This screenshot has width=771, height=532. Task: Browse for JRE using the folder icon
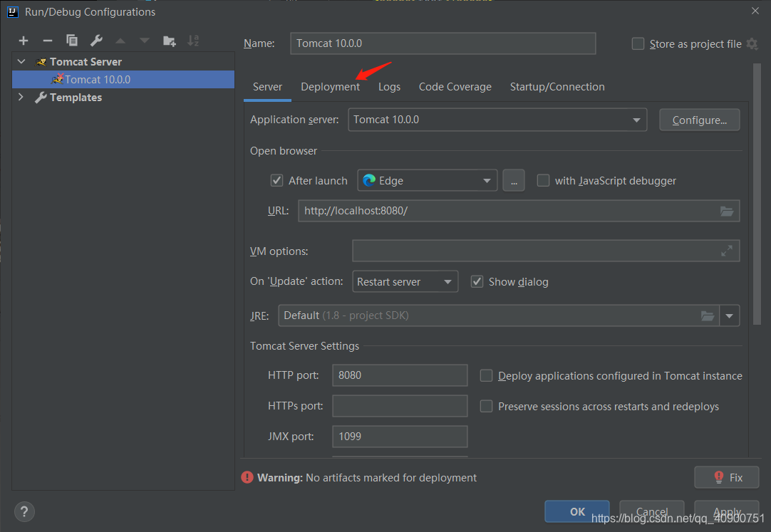(x=708, y=316)
